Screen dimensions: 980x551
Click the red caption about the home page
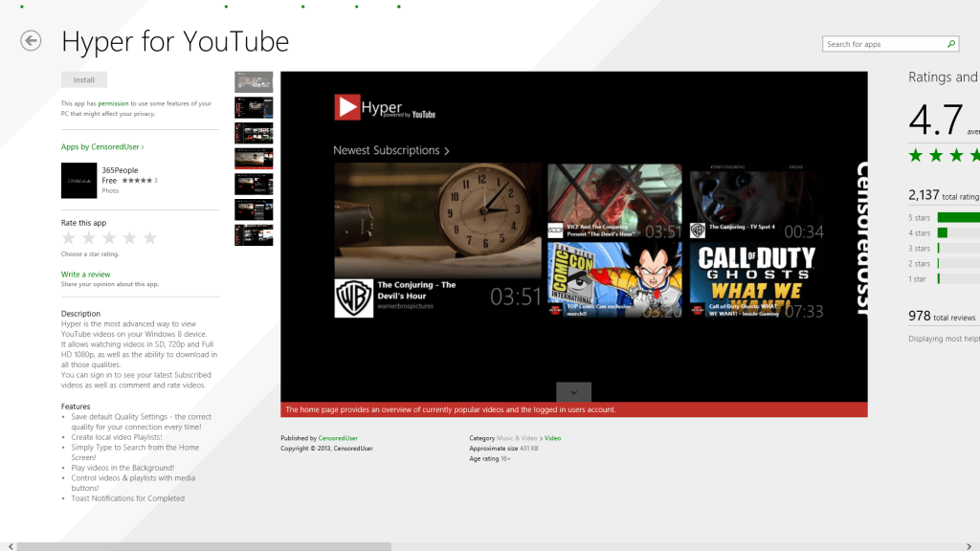[574, 409]
